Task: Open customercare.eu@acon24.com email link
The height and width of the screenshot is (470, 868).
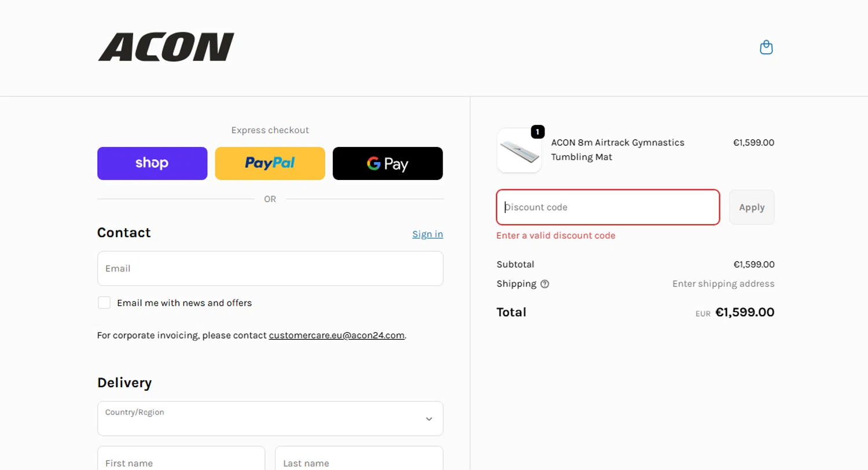Action: click(x=337, y=335)
